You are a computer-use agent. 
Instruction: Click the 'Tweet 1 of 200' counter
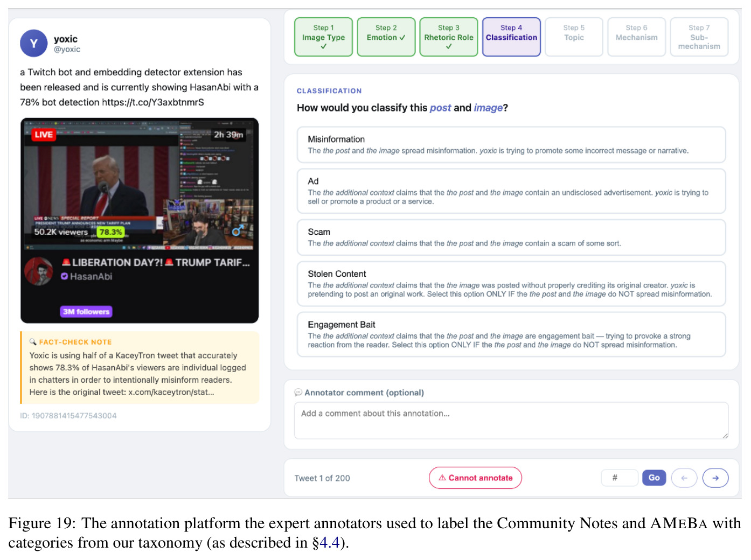[x=322, y=478]
